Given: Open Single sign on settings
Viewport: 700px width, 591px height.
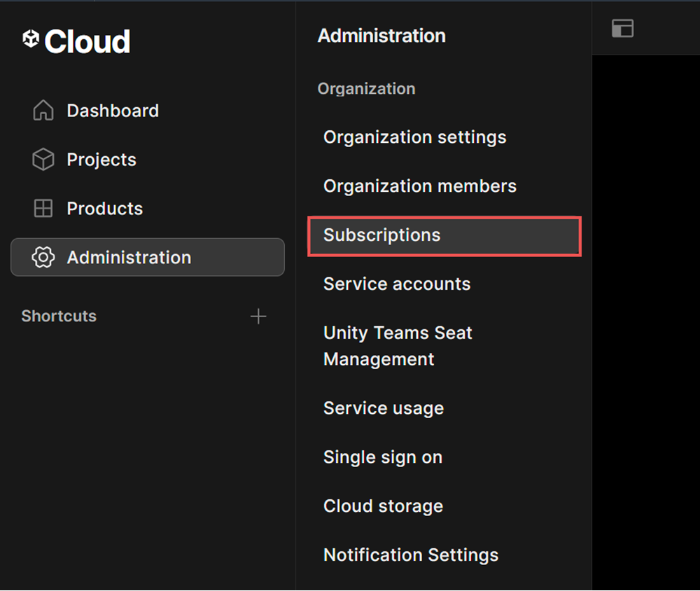Looking at the screenshot, I should tap(382, 457).
